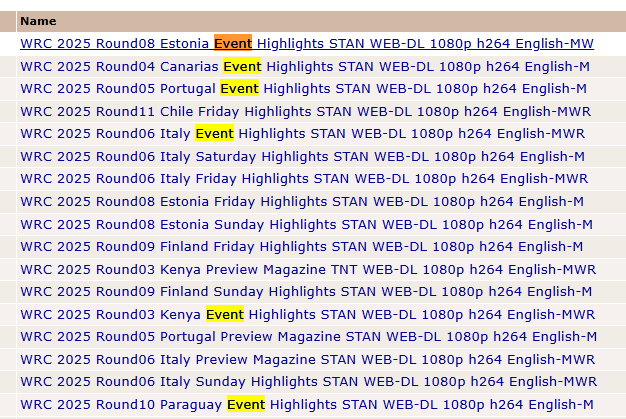Open the Round04 Canarias Event Highlights link

(305, 66)
